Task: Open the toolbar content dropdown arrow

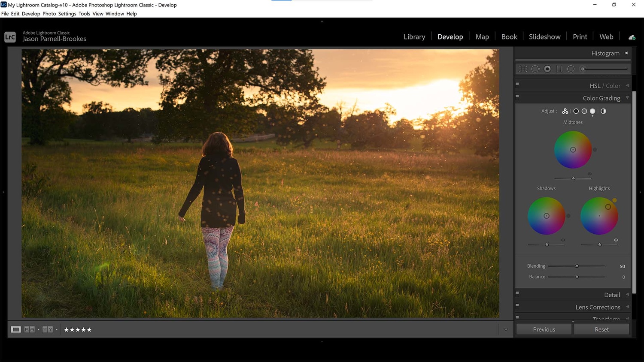Action: (x=506, y=329)
